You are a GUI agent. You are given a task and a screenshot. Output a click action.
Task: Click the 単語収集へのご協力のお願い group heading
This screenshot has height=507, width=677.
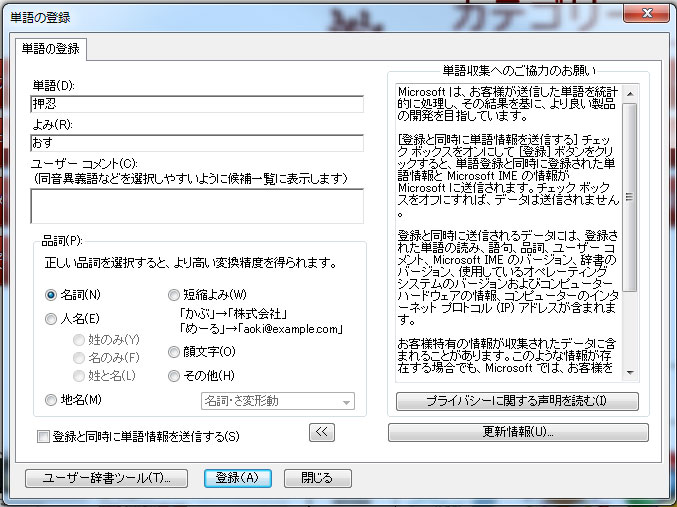519,71
